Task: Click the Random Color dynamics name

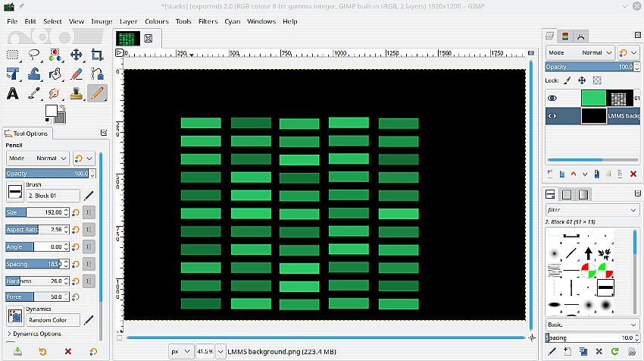Action: [53, 320]
